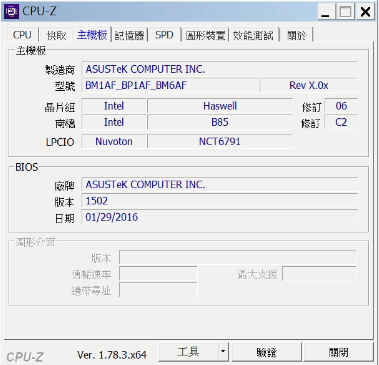Image resolution: width=379 pixels, height=365 pixels.
Task: Click the Intel value in 南橋 row
Action: (x=114, y=122)
